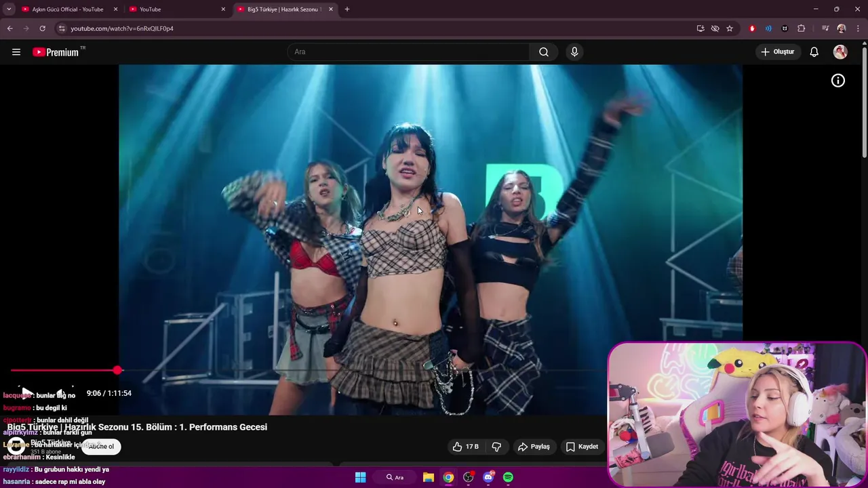This screenshot has height=488, width=868.
Task: Reload the page in Chrome
Action: (x=42, y=28)
